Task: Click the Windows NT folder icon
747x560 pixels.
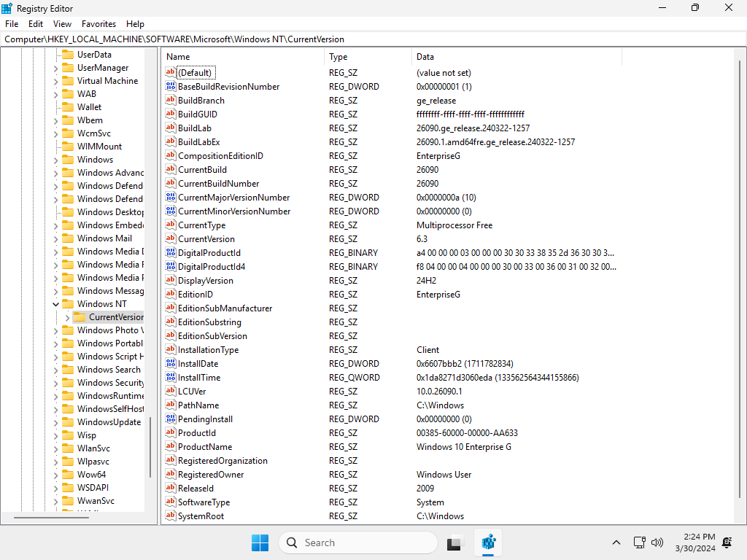Action: coord(68,304)
